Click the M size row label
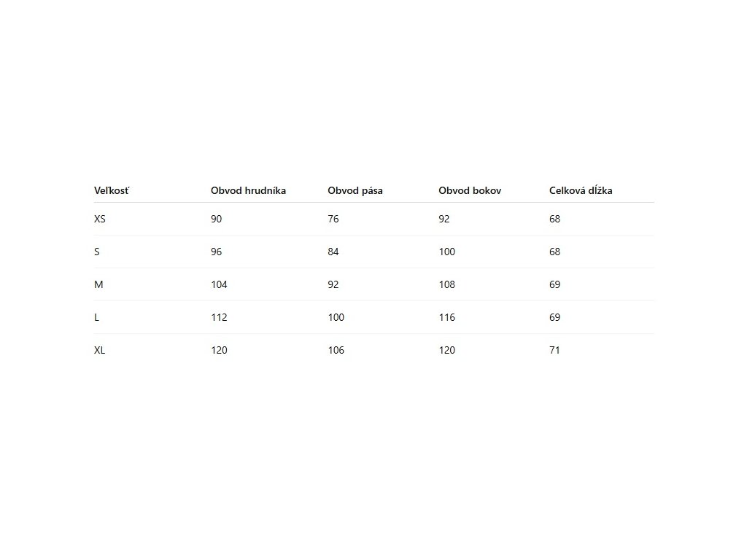Viewport: 747px width, 560px height. (98, 284)
